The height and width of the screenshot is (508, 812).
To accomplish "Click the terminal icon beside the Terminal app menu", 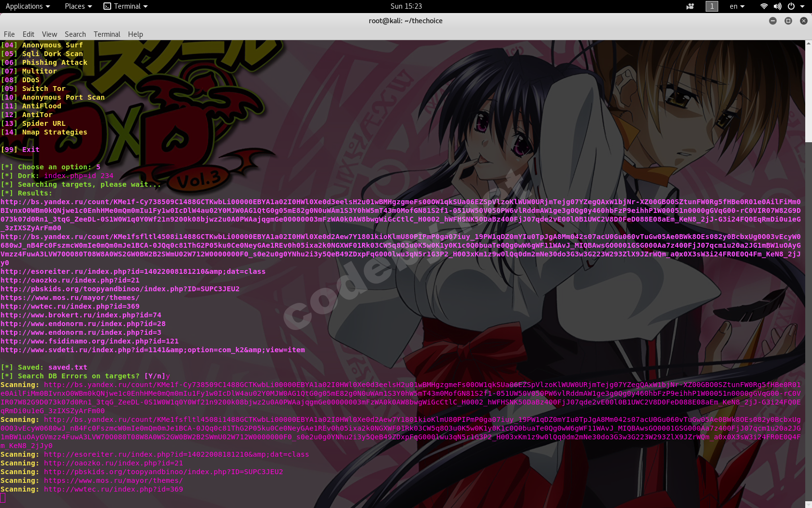I will click(x=107, y=6).
